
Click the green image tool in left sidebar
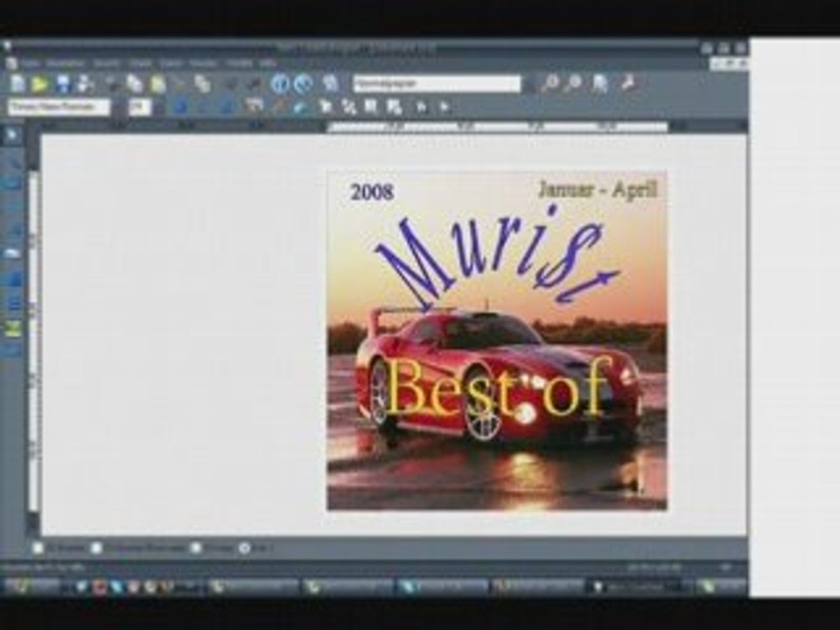(13, 328)
